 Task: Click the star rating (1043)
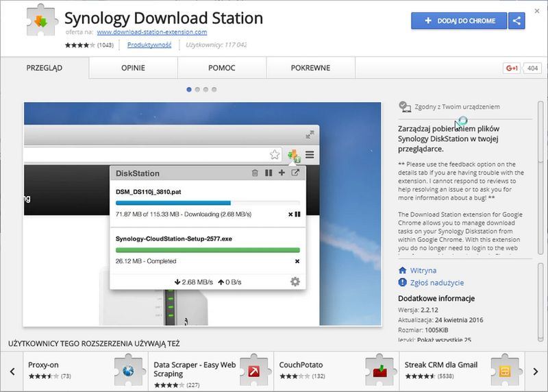89,45
